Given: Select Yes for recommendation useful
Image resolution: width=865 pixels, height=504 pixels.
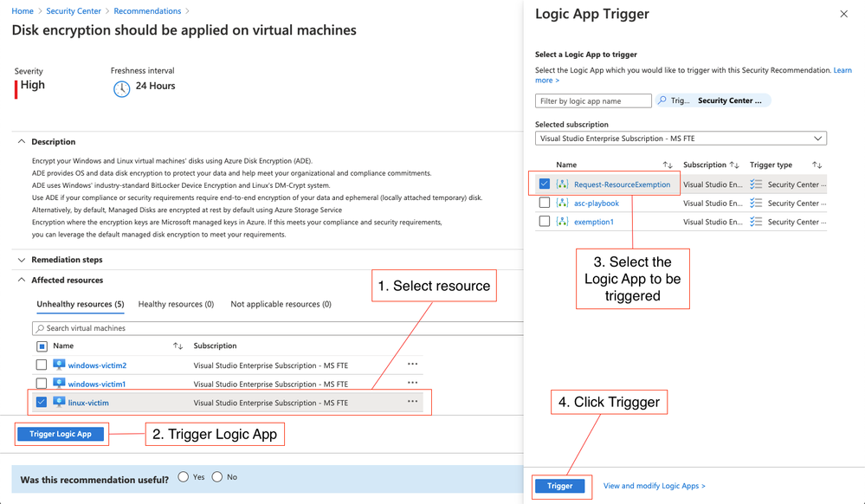Looking at the screenshot, I should (184, 477).
